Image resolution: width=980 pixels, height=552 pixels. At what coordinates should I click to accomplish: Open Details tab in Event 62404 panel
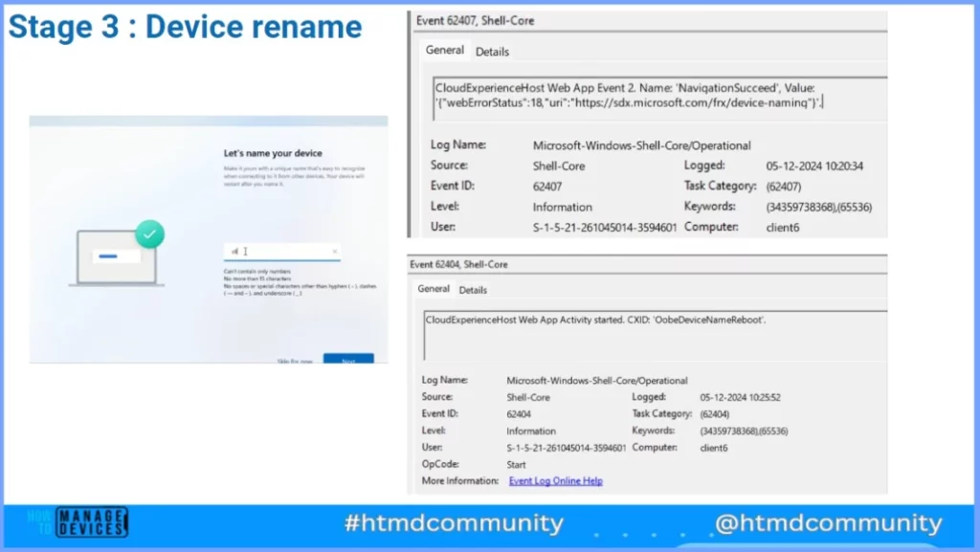coord(473,290)
